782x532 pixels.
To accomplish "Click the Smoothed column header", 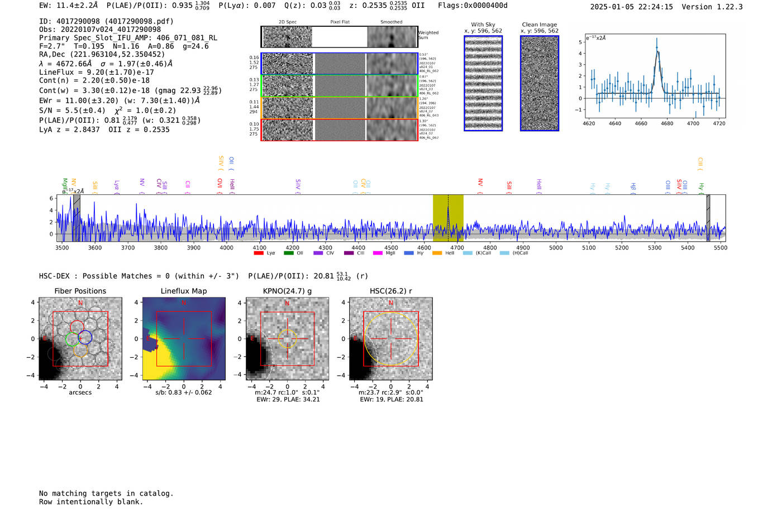I will click(x=392, y=22).
